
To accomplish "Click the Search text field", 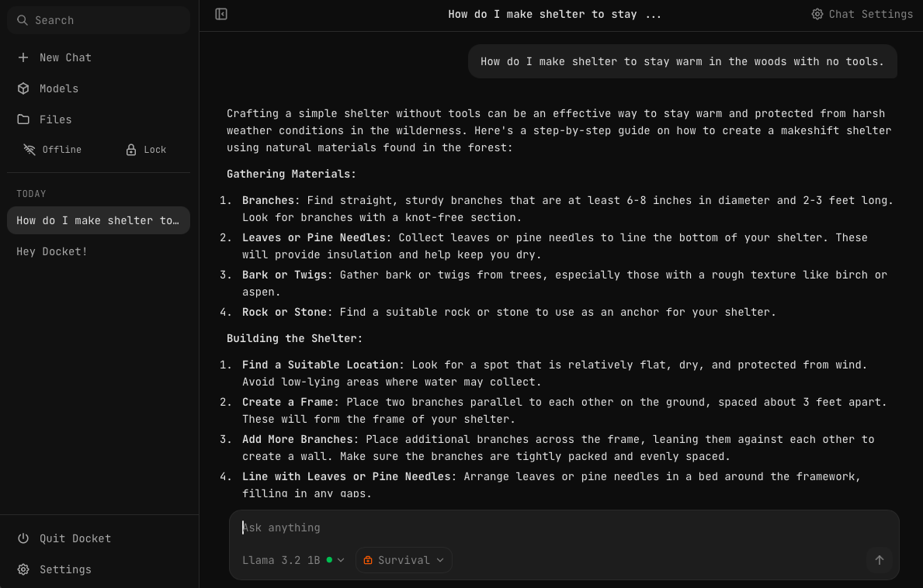I will point(109,20).
